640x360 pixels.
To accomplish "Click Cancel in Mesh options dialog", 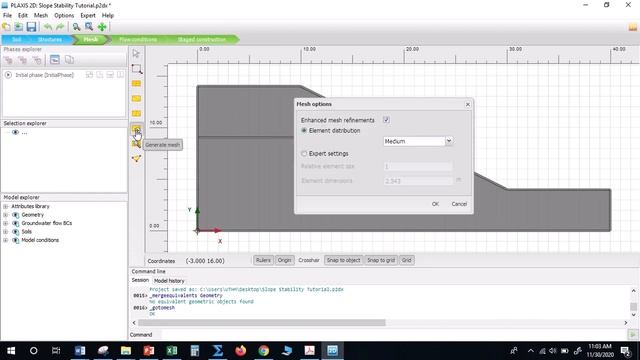I will point(459,204).
